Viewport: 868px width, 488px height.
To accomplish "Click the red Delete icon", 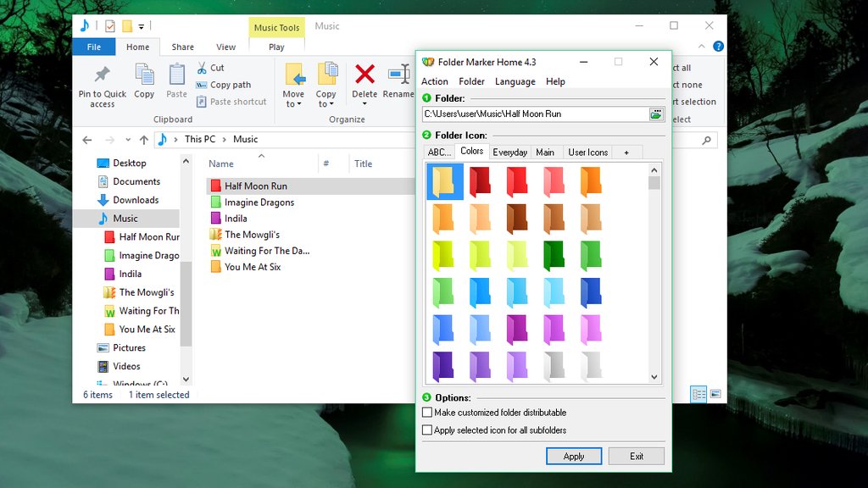I will [364, 75].
